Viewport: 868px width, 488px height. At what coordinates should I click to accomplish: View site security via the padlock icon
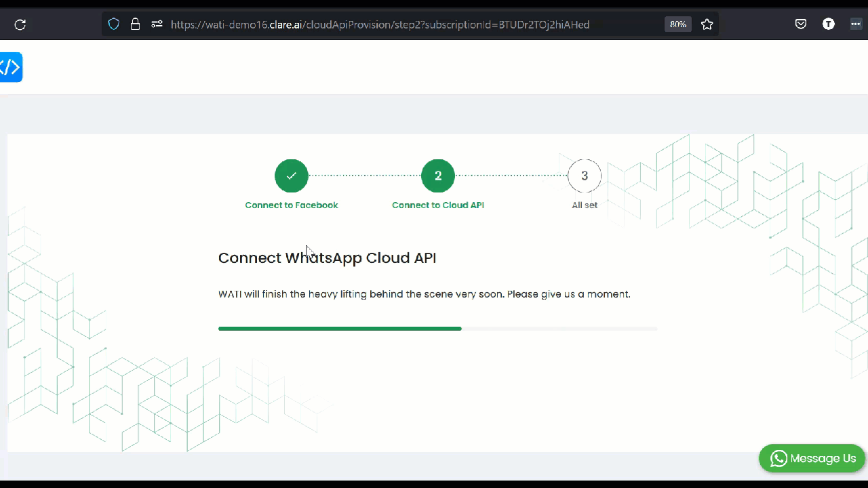pyautogui.click(x=135, y=24)
